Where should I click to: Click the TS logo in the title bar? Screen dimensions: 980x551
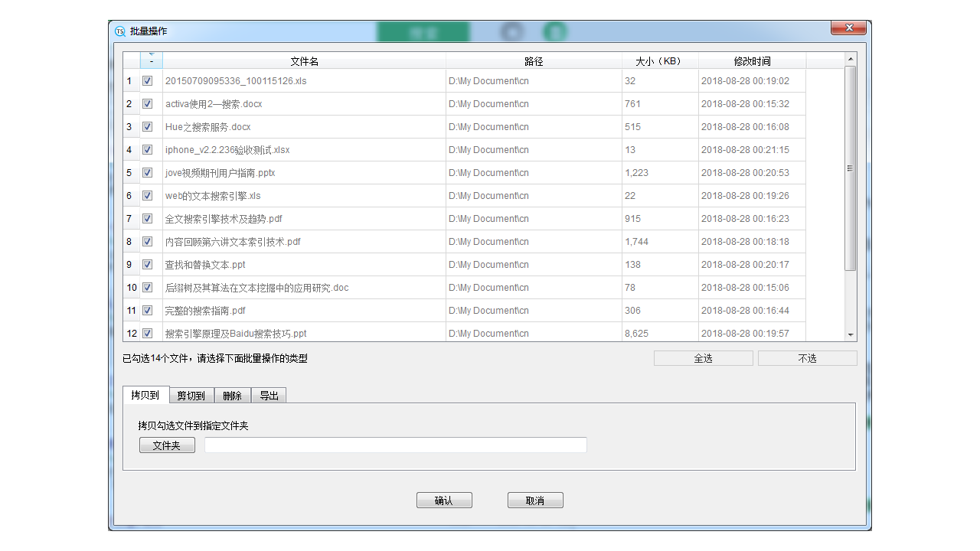click(x=119, y=31)
